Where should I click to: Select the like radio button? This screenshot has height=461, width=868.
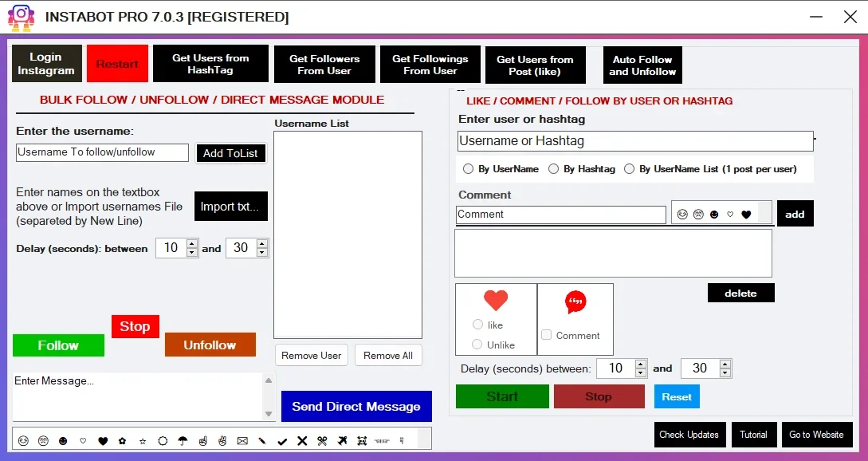pyautogui.click(x=477, y=325)
